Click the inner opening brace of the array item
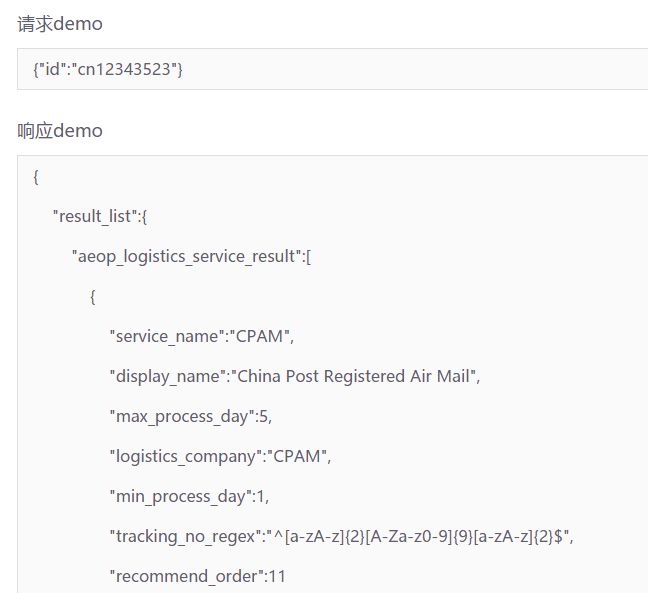648x593 pixels. tap(93, 296)
